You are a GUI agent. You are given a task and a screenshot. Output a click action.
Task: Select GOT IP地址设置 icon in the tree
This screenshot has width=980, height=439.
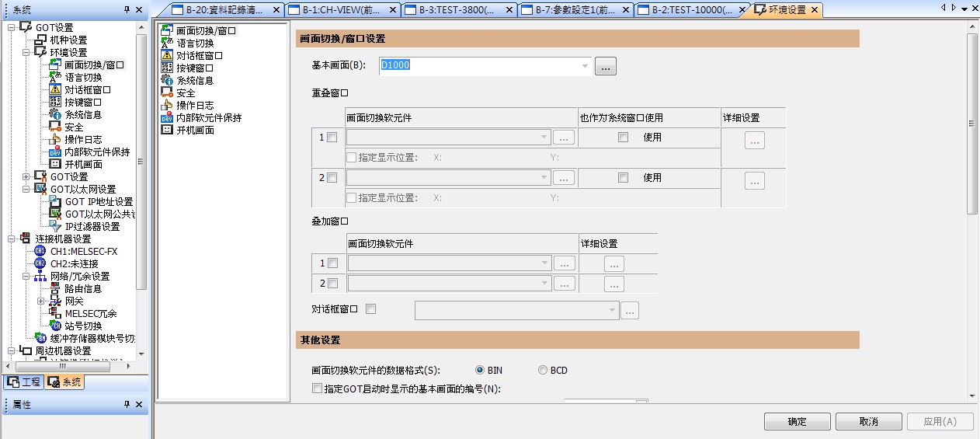55,202
